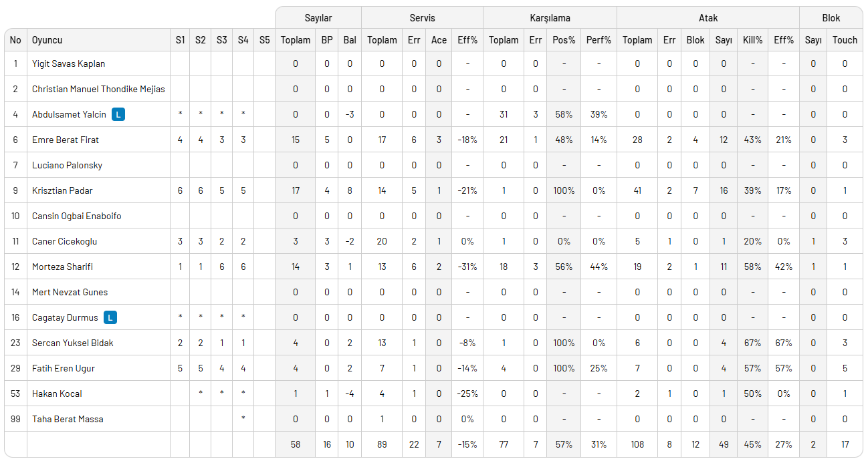The width and height of the screenshot is (868, 467).
Task: Click the S1 set column header
Action: tap(180, 40)
